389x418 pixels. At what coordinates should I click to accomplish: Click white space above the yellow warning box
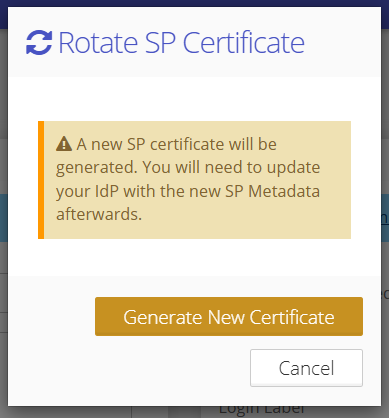(x=194, y=99)
